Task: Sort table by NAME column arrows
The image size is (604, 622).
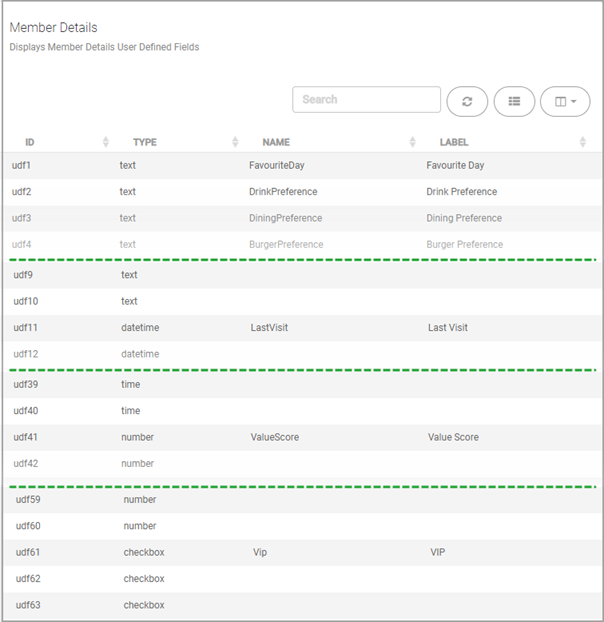Action: click(x=412, y=142)
